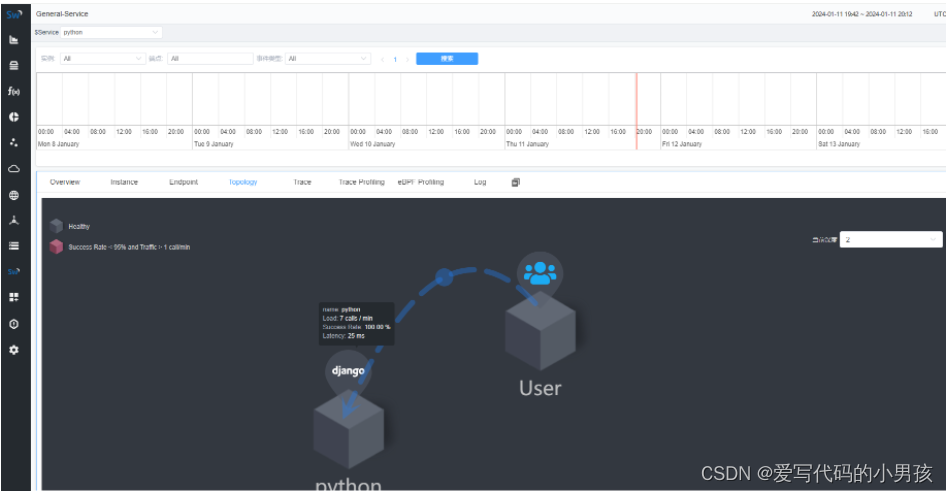This screenshot has width=949, height=493.
Task: Open the settings gear icon in the sidebar
Action: click(x=14, y=350)
